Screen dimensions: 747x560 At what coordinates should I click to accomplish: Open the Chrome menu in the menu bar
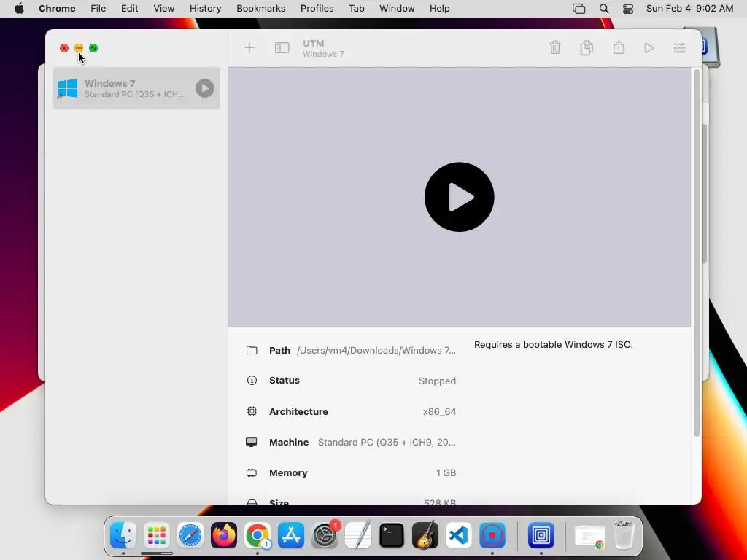57,9
